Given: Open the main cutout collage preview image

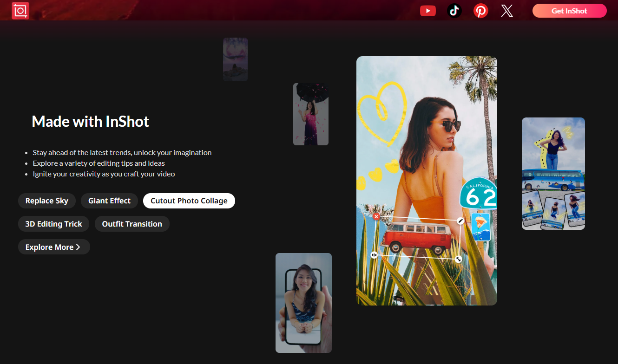Looking at the screenshot, I should [x=427, y=181].
